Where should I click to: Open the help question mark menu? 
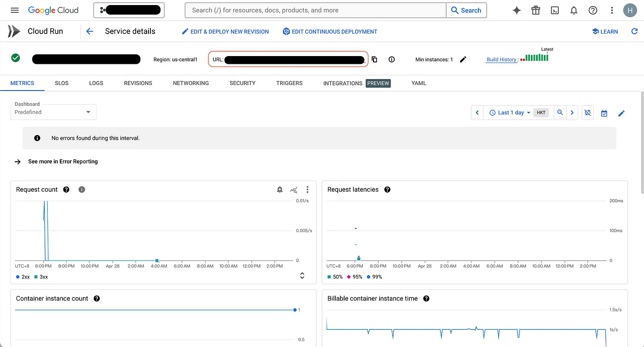593,10
